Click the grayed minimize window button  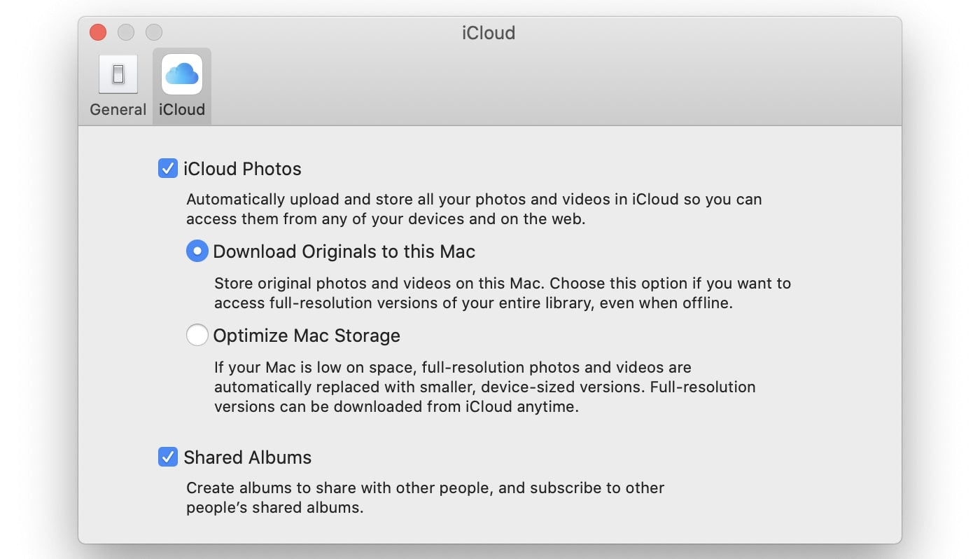[x=126, y=32]
